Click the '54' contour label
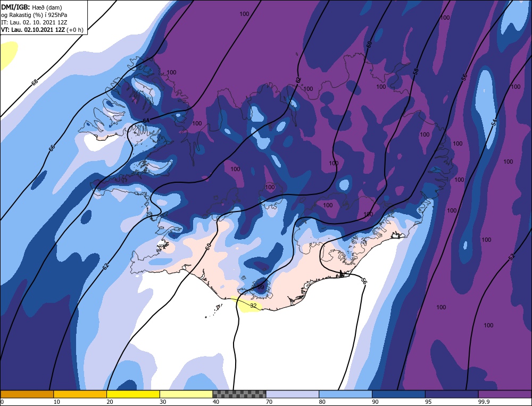Screen dimensions: 532x406 [x=494, y=123]
